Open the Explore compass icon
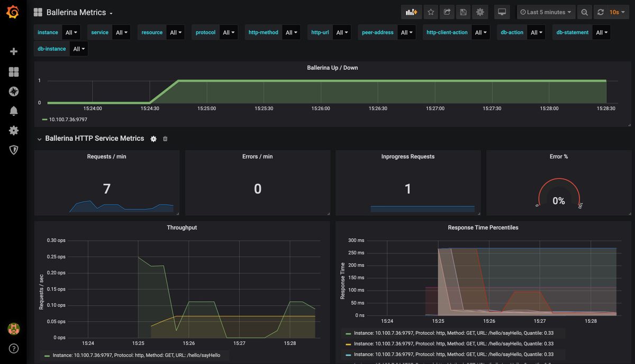This screenshot has width=635, height=364. tap(14, 92)
